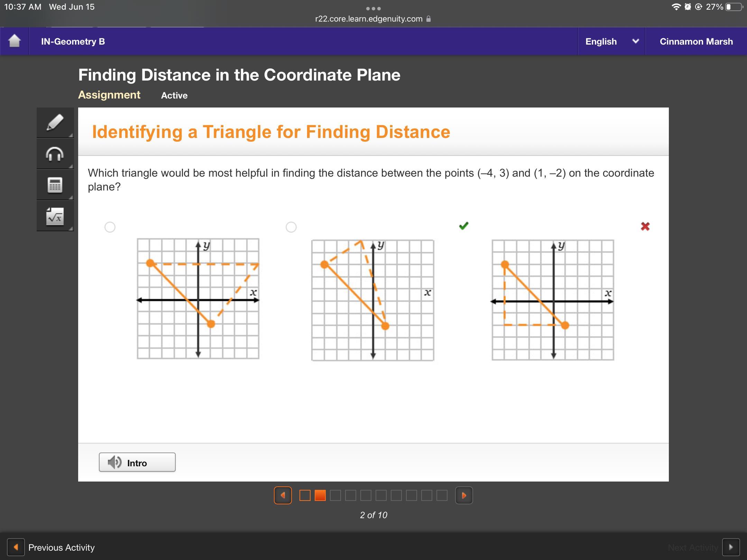Click the green checkmark answer indicator

(x=464, y=226)
